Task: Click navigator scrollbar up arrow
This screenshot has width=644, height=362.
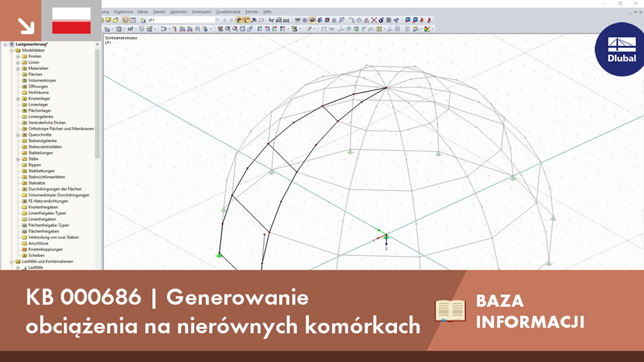Action: 97,45
